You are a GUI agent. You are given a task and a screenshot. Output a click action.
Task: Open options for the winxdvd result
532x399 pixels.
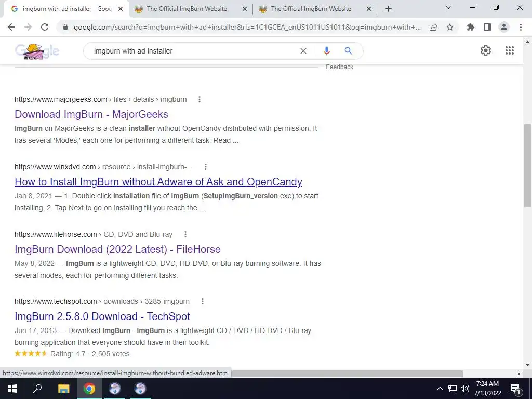click(x=206, y=167)
